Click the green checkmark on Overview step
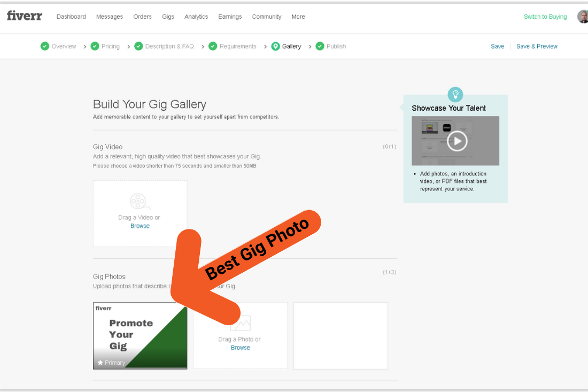The height and width of the screenshot is (392, 588). (x=45, y=46)
